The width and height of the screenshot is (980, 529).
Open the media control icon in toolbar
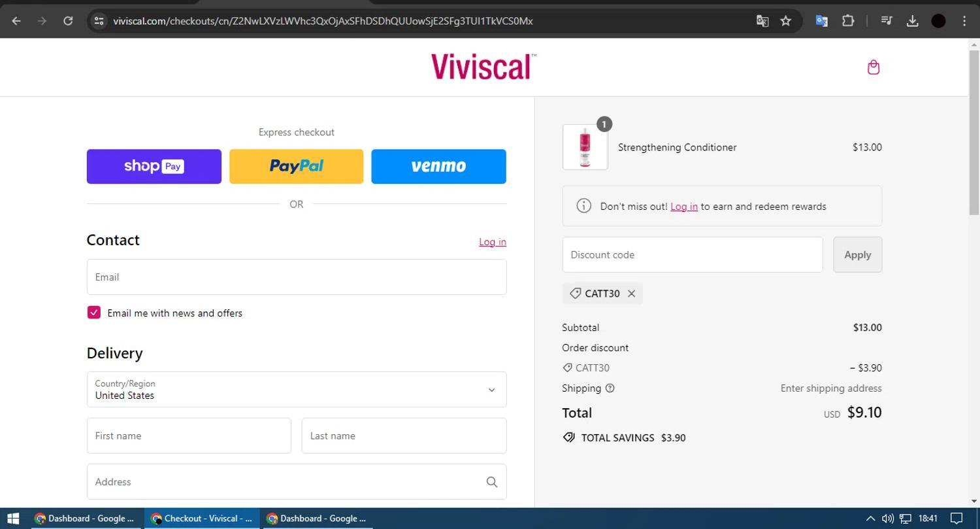tap(887, 21)
